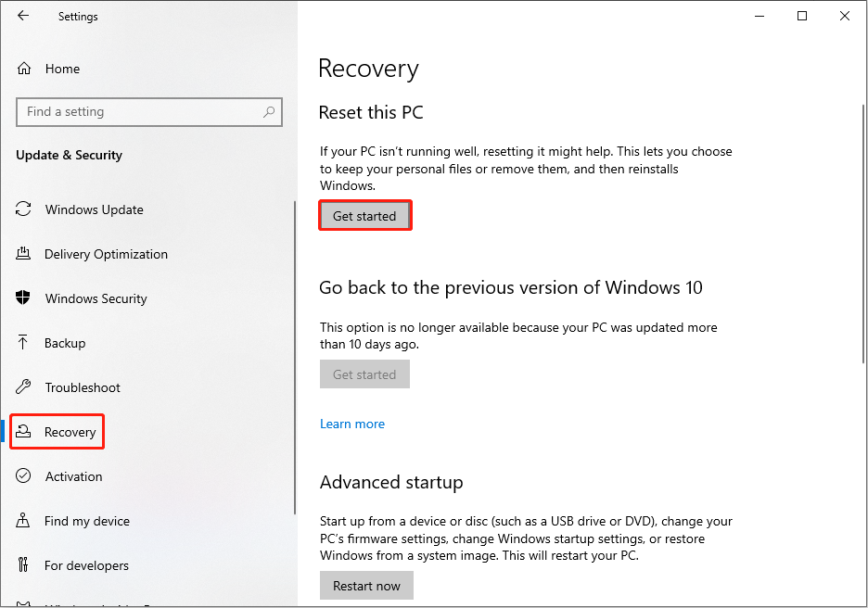Click the For developers icon

[24, 565]
